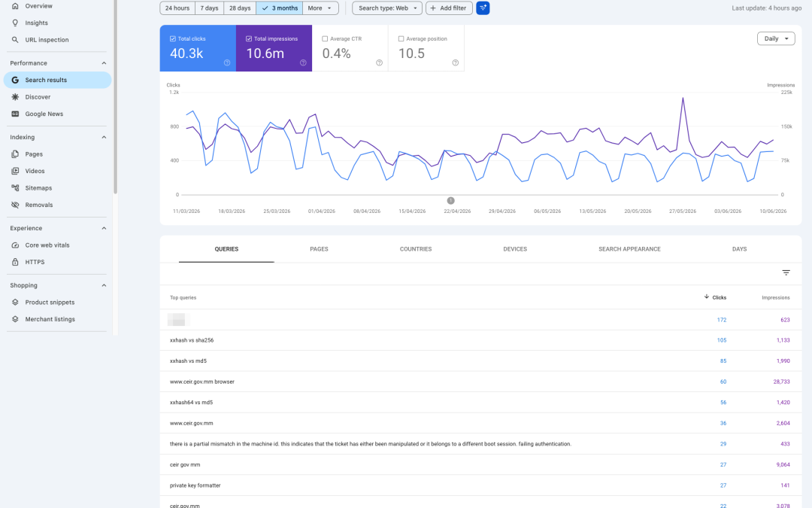
Task: Click the plus icon in Add filter
Action: pos(433,8)
